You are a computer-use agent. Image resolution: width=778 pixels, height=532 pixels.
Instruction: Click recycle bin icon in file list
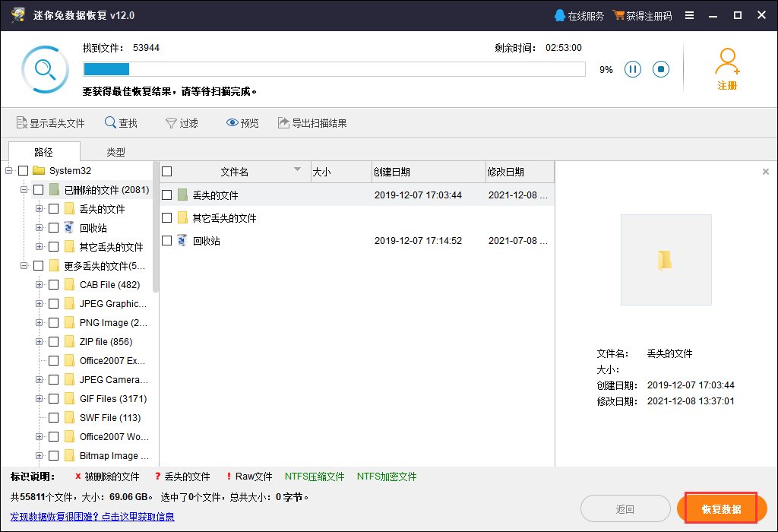point(182,241)
